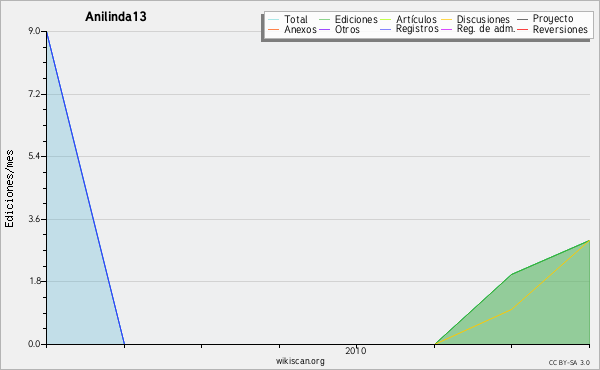Click the green Ediciones legend line
This screenshot has height=370, width=600.
(x=324, y=19)
